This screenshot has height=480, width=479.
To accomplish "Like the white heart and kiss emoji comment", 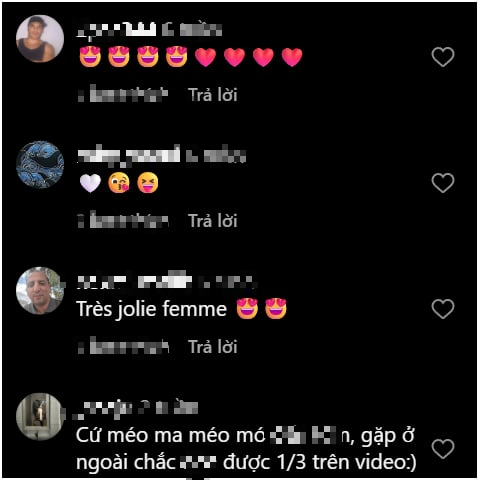I will (443, 183).
